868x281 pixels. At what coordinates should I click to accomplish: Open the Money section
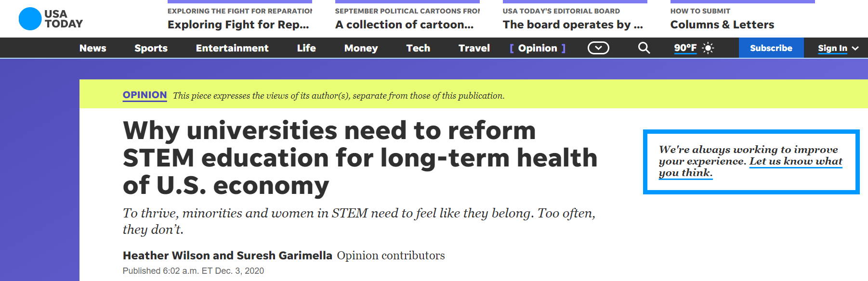(x=361, y=48)
